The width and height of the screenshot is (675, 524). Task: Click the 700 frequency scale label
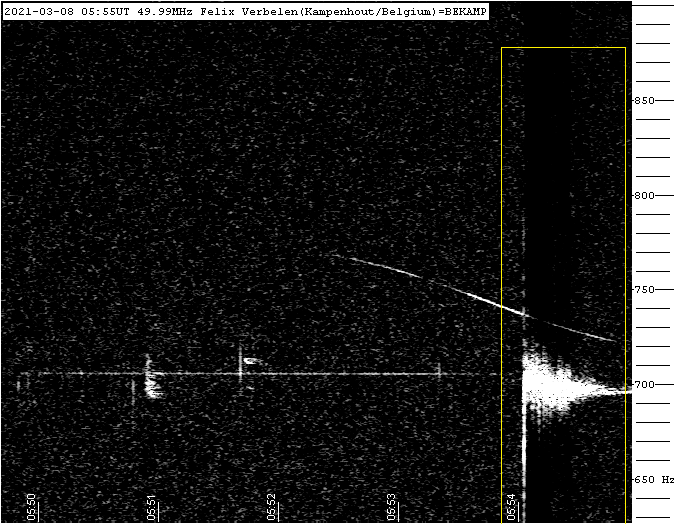(x=644, y=384)
